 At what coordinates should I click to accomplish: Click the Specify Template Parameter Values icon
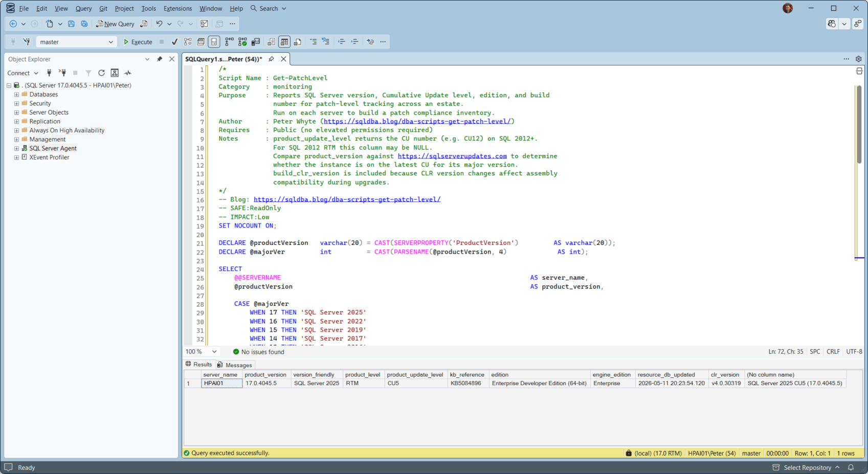coord(370,42)
